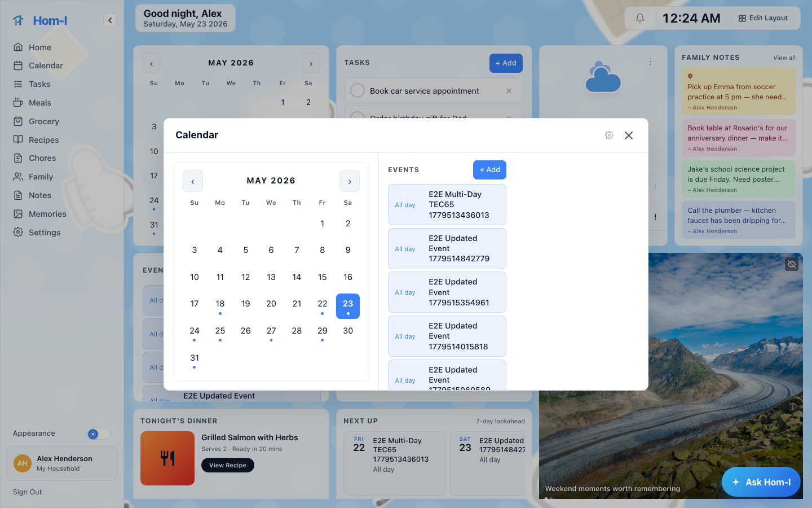The width and height of the screenshot is (812, 508).
Task: Click Add button in Tasks widget
Action: click(x=506, y=63)
